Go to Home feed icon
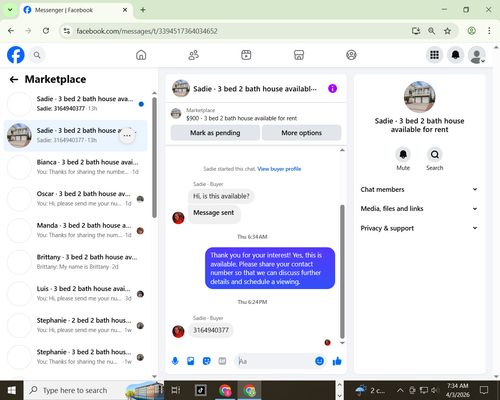Screen dimensions: 500x400 (141, 55)
